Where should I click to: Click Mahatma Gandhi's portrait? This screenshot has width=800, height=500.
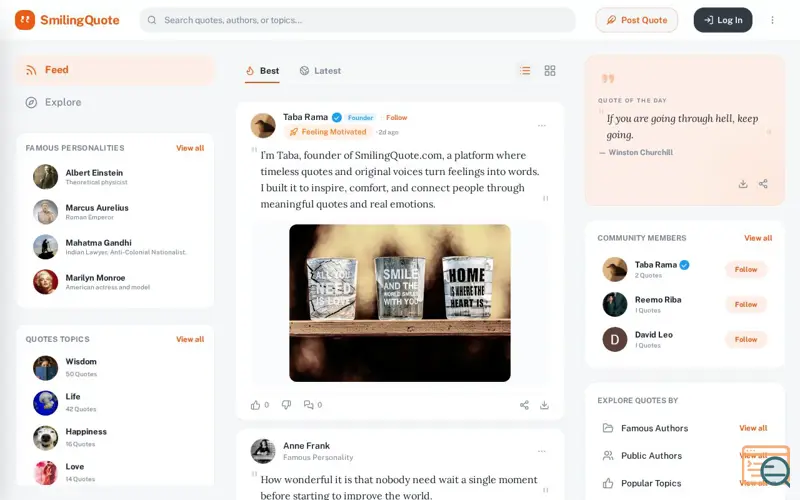click(45, 247)
